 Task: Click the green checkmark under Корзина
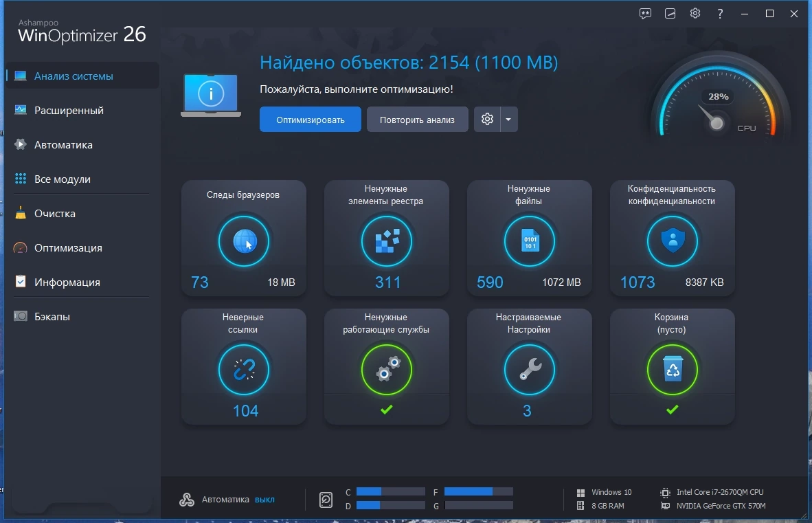click(673, 410)
